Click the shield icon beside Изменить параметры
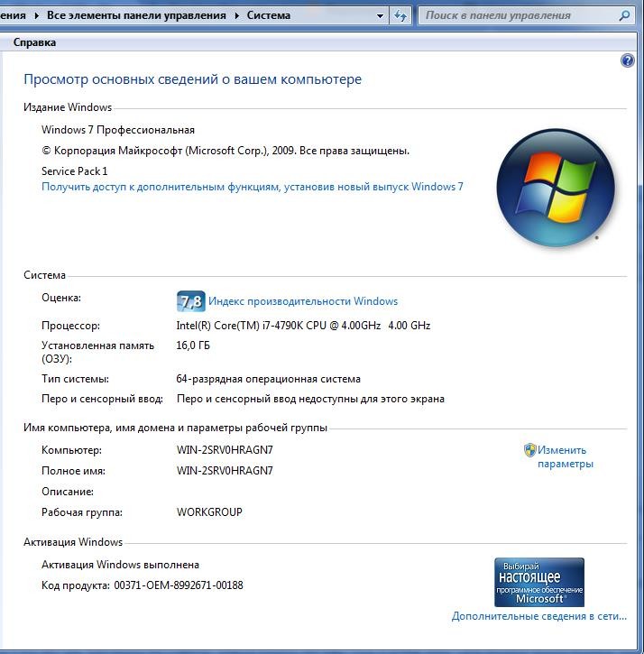The width and height of the screenshot is (644, 654). point(530,450)
